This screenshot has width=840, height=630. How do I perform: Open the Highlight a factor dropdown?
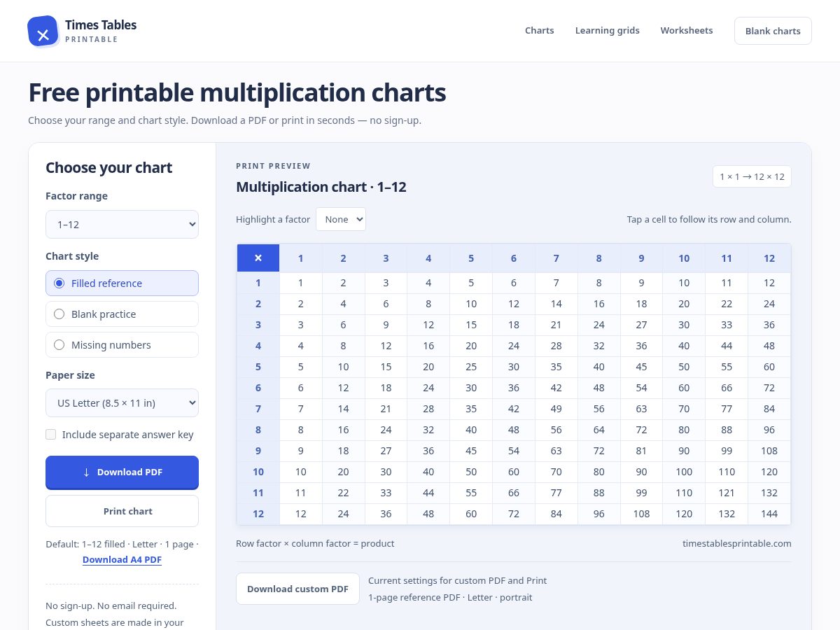341,219
